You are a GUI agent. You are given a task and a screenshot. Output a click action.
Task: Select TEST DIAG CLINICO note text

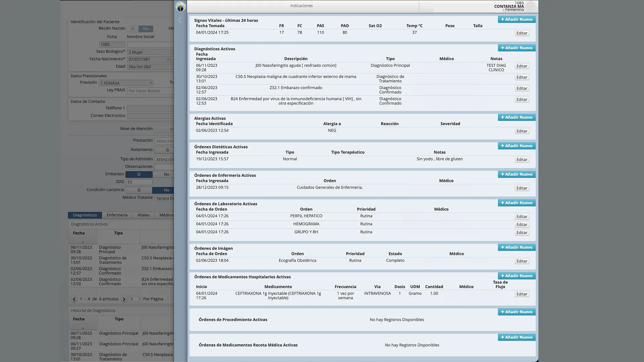[496, 68]
